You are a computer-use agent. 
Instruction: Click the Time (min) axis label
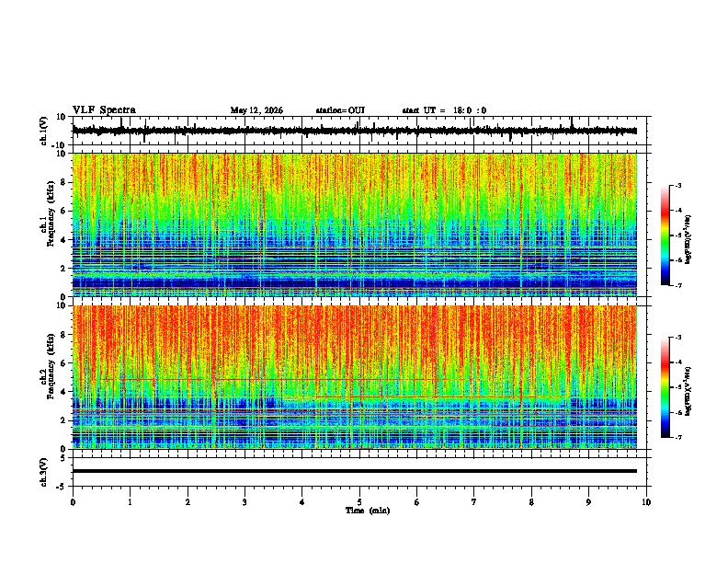pyautogui.click(x=368, y=511)
